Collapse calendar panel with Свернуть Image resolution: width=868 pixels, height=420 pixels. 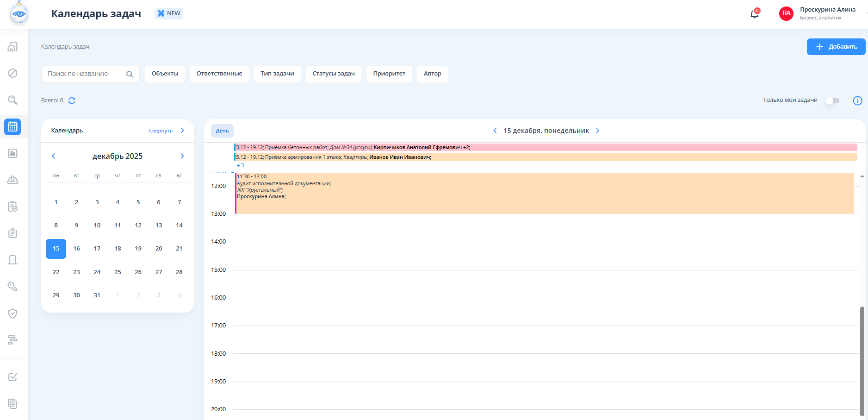pyautogui.click(x=161, y=131)
